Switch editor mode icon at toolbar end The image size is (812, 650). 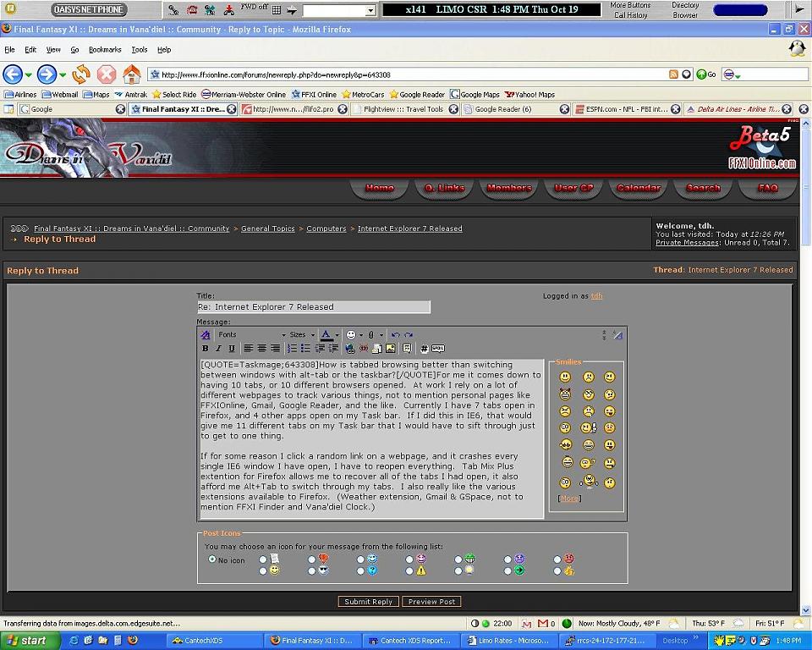tap(617, 335)
